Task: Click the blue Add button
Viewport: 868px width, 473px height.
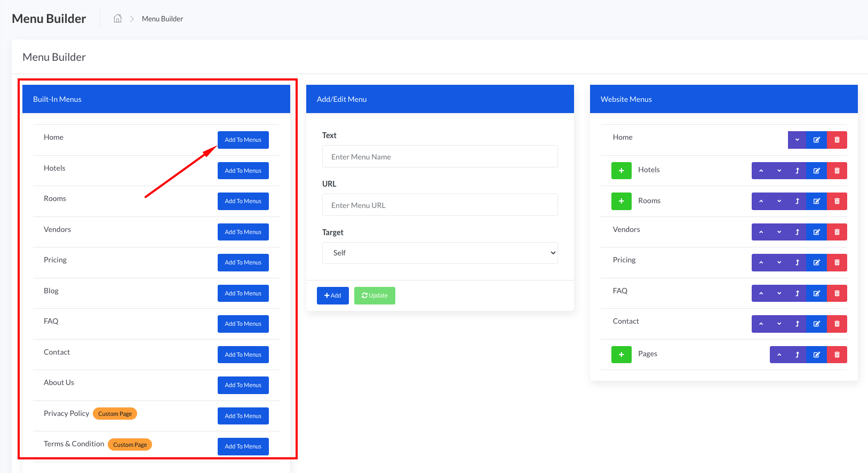Action: tap(332, 295)
